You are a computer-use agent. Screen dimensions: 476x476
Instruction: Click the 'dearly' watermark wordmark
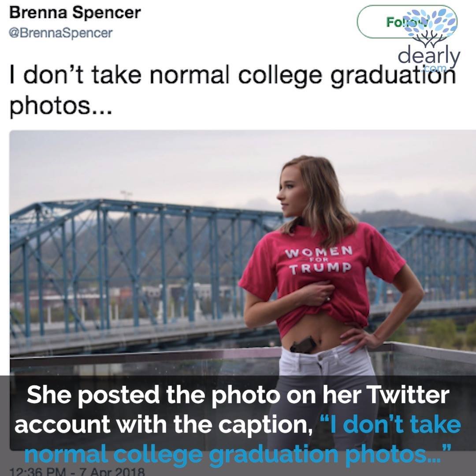point(429,57)
